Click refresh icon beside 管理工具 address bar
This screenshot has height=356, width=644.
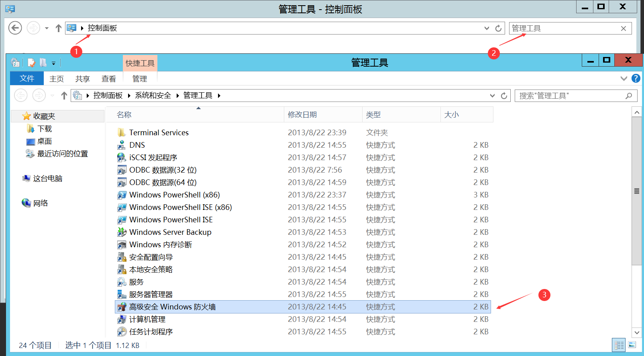click(504, 96)
